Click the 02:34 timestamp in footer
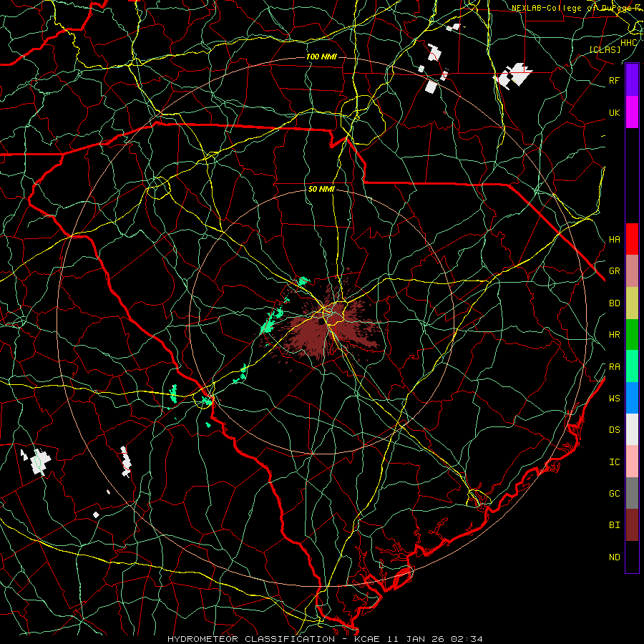The width and height of the screenshot is (644, 644). [467, 639]
